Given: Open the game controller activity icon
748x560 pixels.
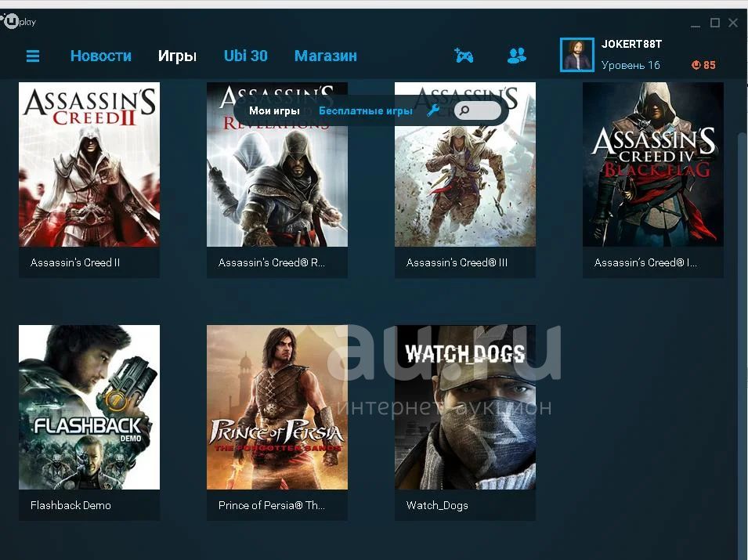Looking at the screenshot, I should pos(463,56).
